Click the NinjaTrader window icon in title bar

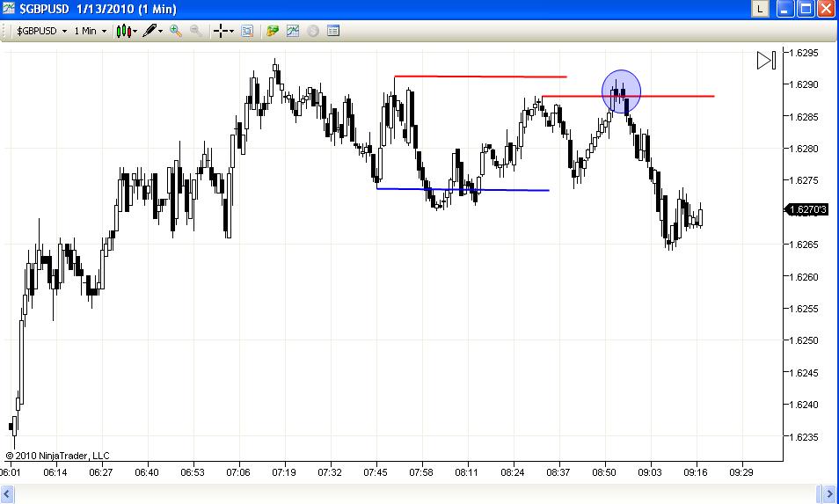[x=8, y=8]
